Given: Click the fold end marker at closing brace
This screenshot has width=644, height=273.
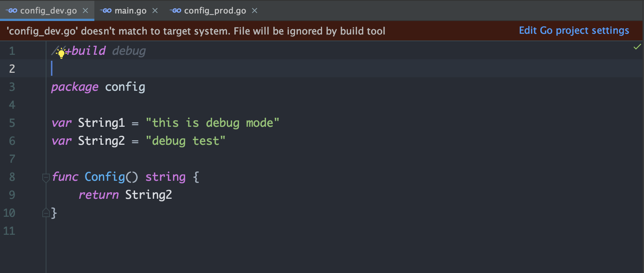Looking at the screenshot, I should point(46,213).
